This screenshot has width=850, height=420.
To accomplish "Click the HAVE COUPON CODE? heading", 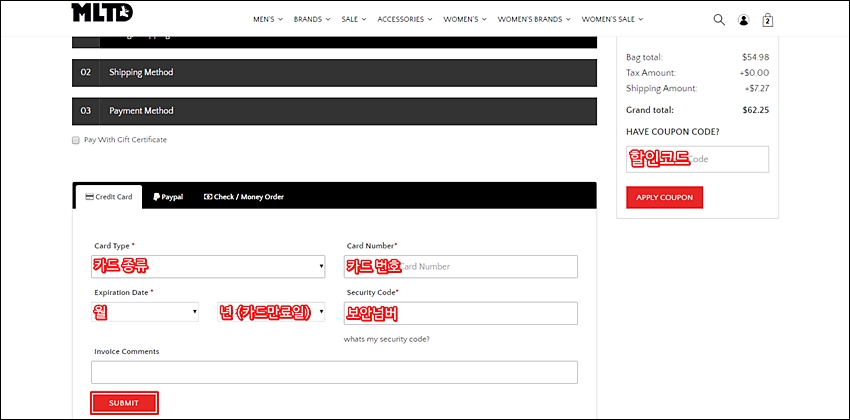I will (673, 132).
